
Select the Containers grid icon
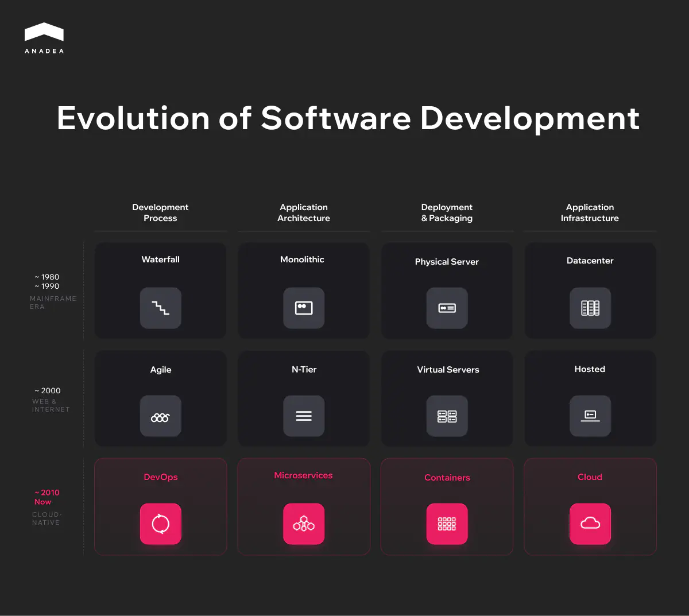click(447, 524)
